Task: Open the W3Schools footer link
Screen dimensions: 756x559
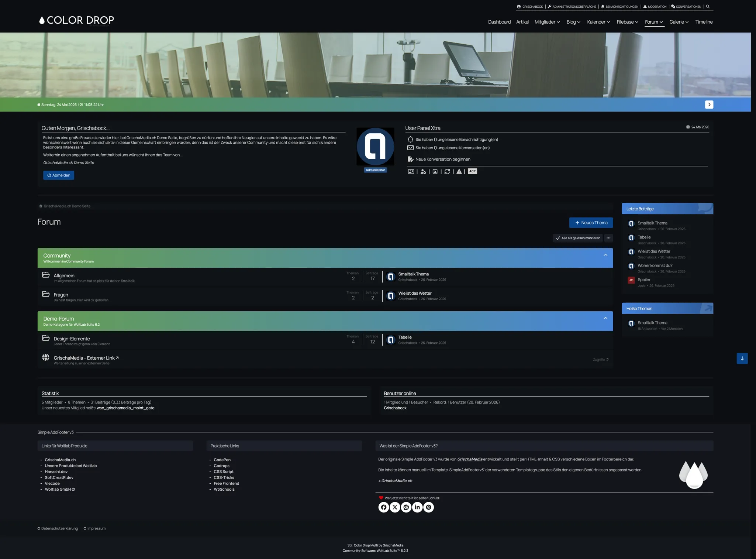Action: point(224,490)
